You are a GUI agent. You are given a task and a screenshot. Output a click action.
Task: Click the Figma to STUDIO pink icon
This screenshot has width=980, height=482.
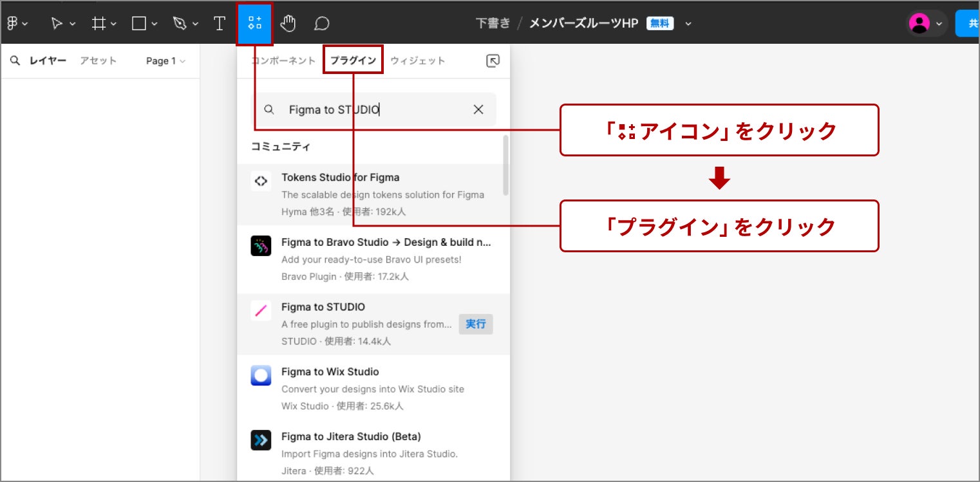[261, 311]
